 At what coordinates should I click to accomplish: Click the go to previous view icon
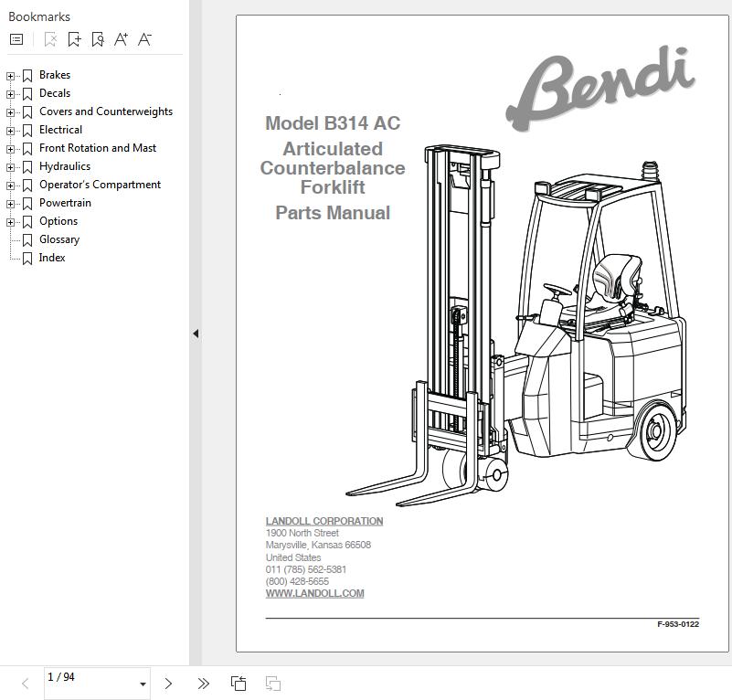click(239, 684)
